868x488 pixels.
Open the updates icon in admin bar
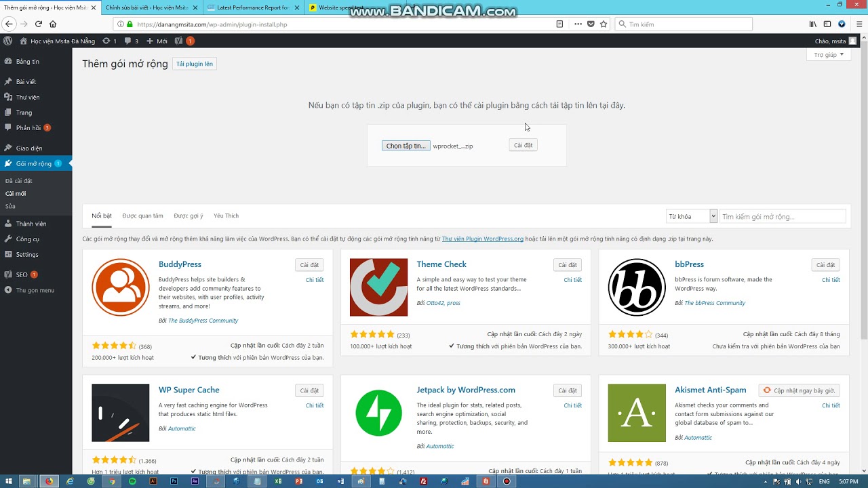click(109, 41)
